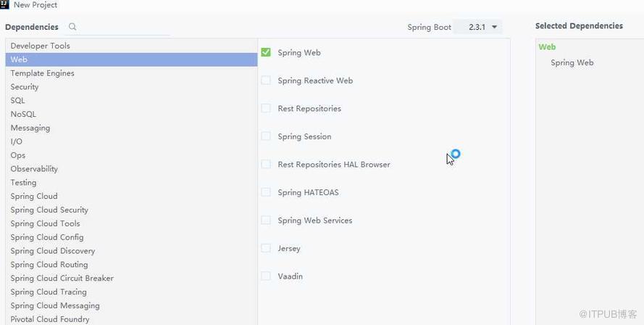Choose the SQL category
This screenshot has height=325, width=644.
click(131, 100)
